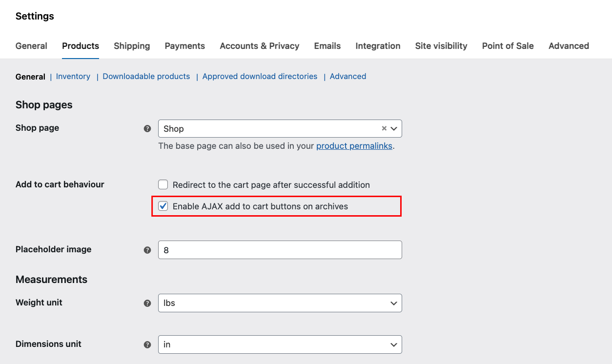Open Approved download directories link

(260, 76)
